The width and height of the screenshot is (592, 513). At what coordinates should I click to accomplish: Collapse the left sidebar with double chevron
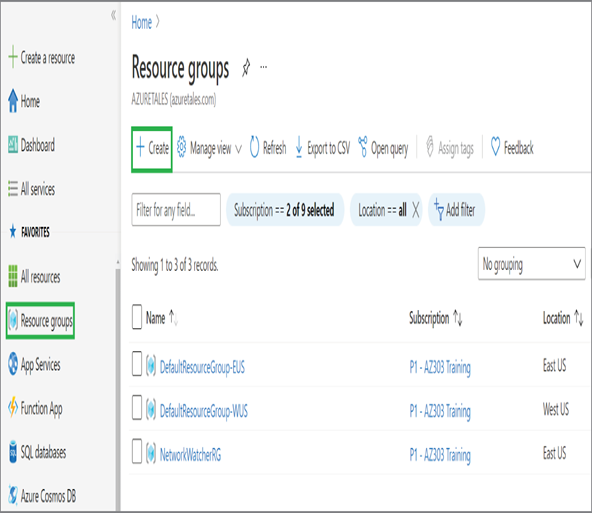(x=113, y=15)
